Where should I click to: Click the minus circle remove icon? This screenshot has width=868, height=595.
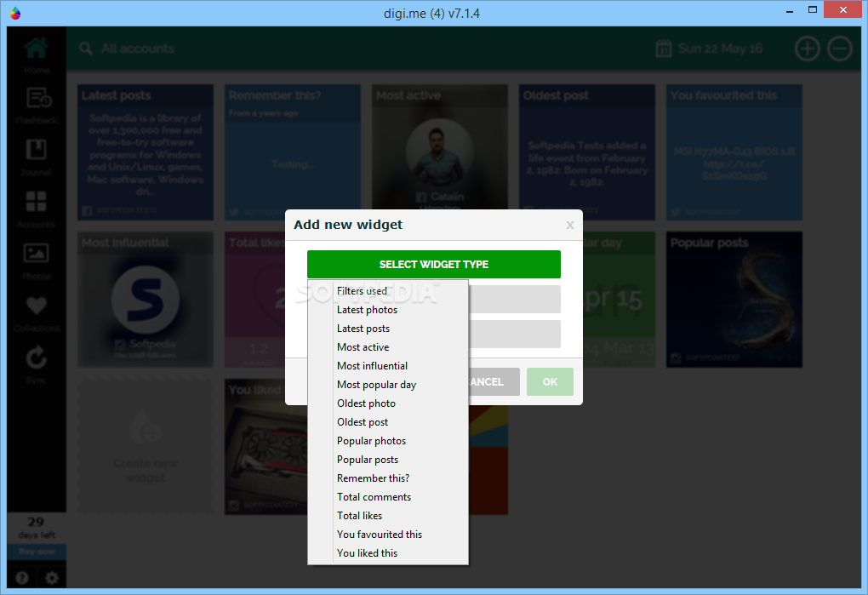coord(840,49)
